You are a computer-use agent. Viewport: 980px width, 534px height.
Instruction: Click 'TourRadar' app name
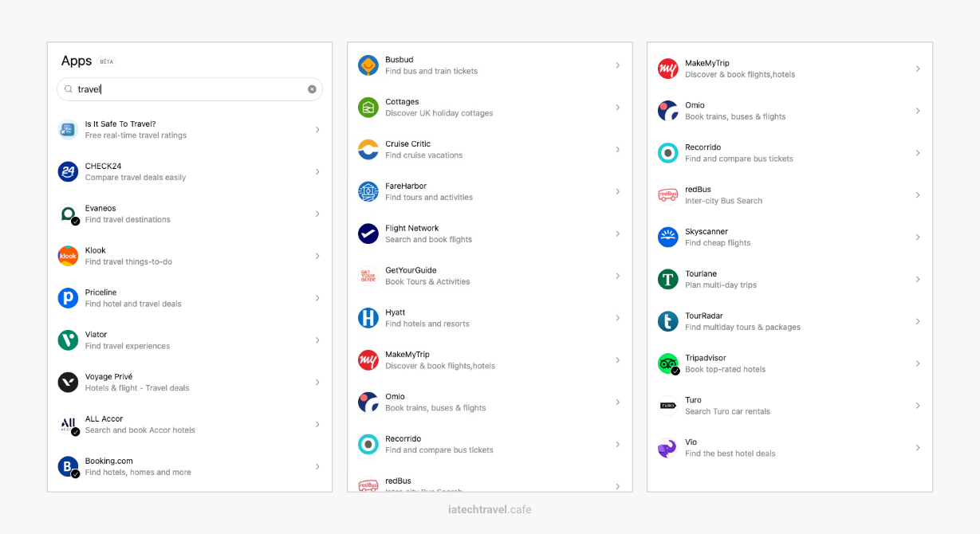[703, 316]
